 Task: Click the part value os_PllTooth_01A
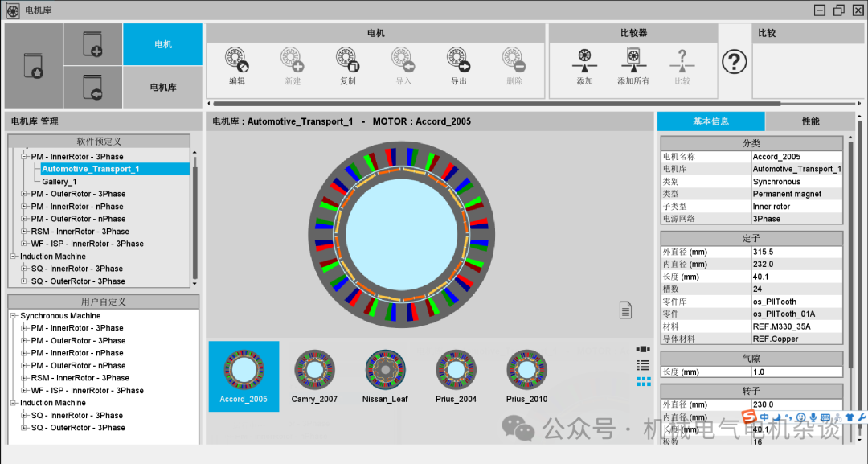pyautogui.click(x=784, y=314)
